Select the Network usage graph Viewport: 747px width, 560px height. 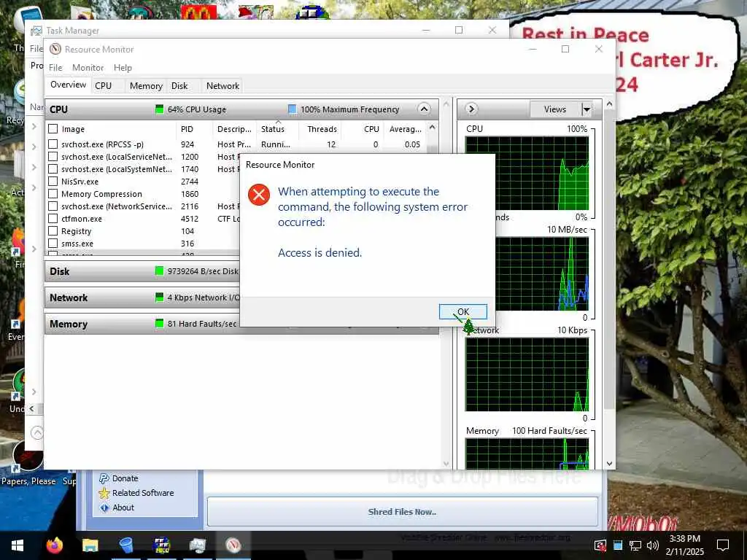527,375
